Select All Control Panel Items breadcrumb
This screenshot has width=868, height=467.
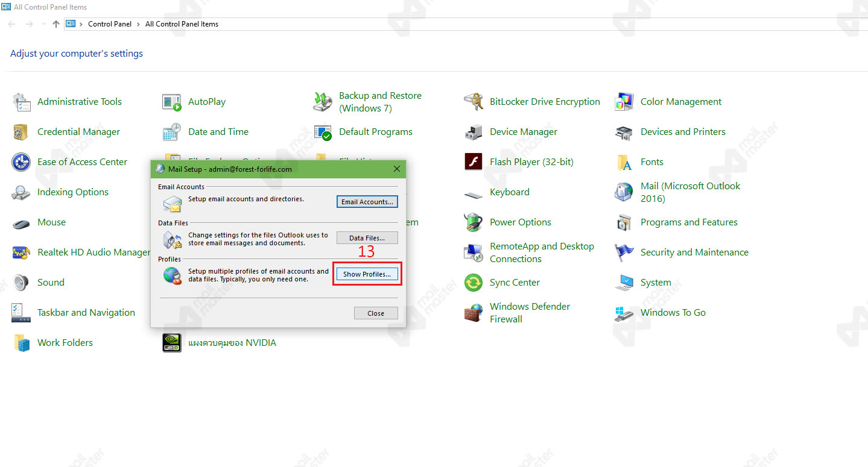point(182,24)
